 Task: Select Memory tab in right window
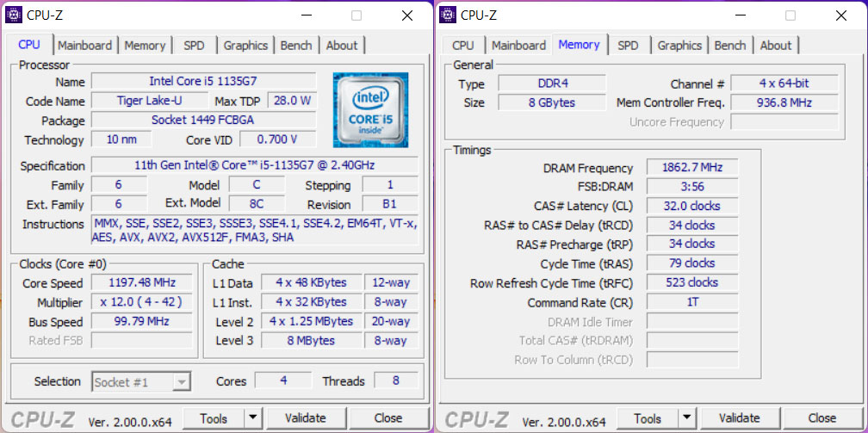(x=579, y=44)
